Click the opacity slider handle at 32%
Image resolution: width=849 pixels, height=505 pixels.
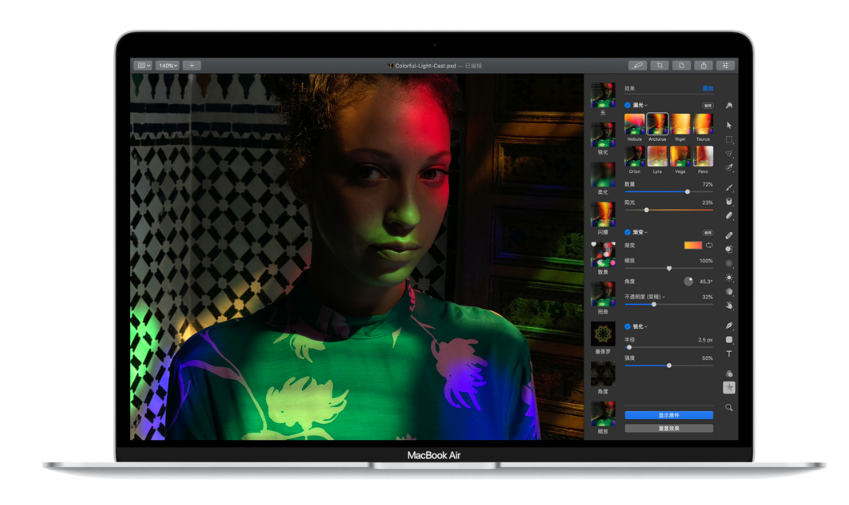(654, 304)
